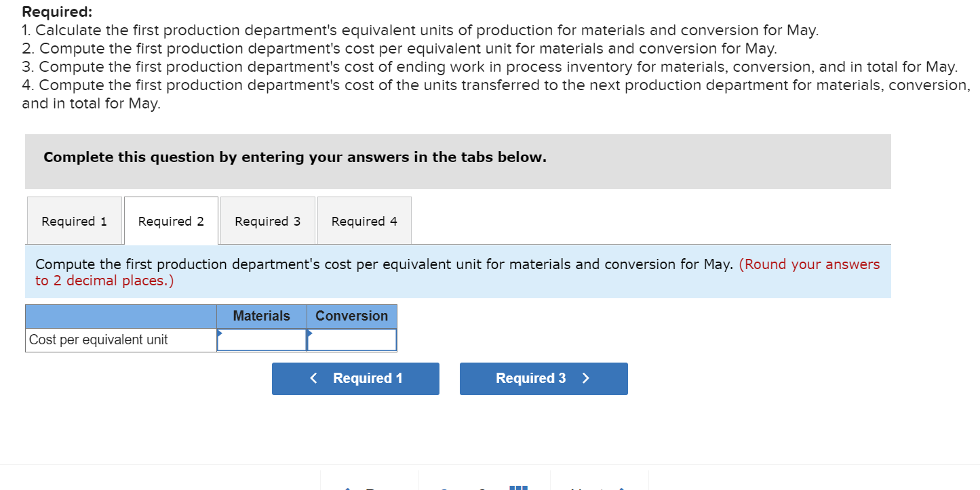Switch to the Required 1 tab

tap(74, 220)
